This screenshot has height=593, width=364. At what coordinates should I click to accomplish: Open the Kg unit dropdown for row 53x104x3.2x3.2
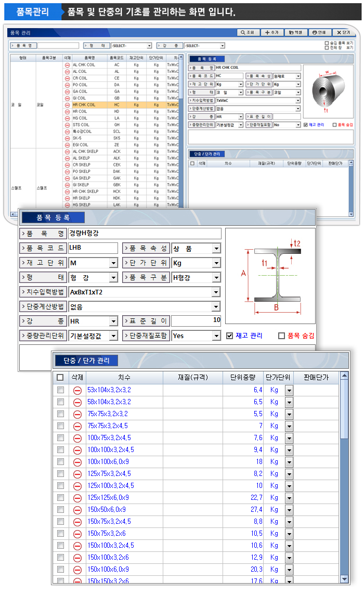(289, 390)
